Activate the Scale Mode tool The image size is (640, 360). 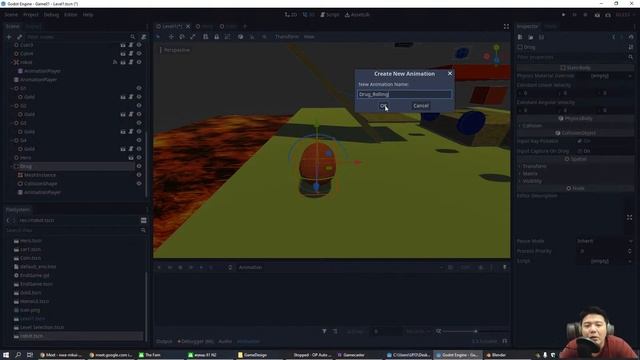pyautogui.click(x=193, y=37)
